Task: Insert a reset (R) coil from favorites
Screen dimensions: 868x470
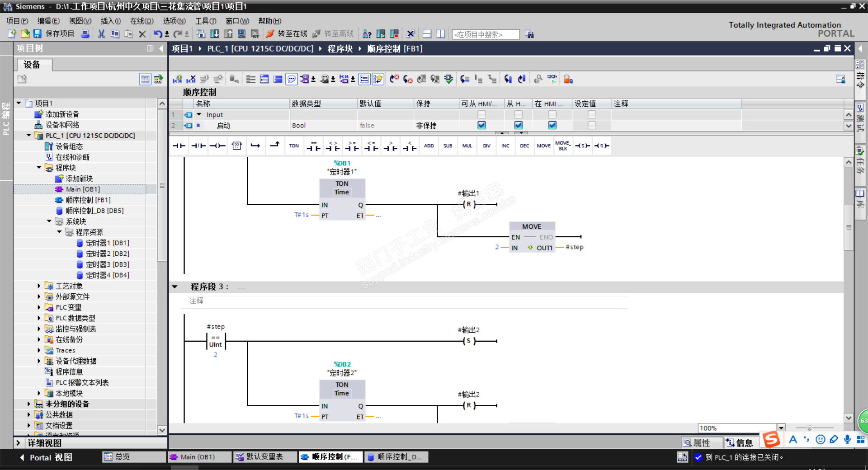Action: tap(601, 146)
